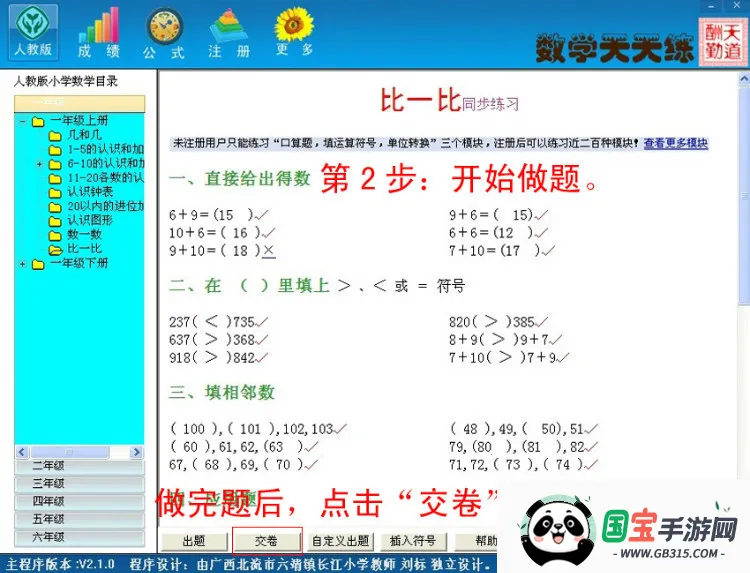This screenshot has width=750, height=573.
Task: Click the answer field for 10+6
Action: click(x=240, y=233)
